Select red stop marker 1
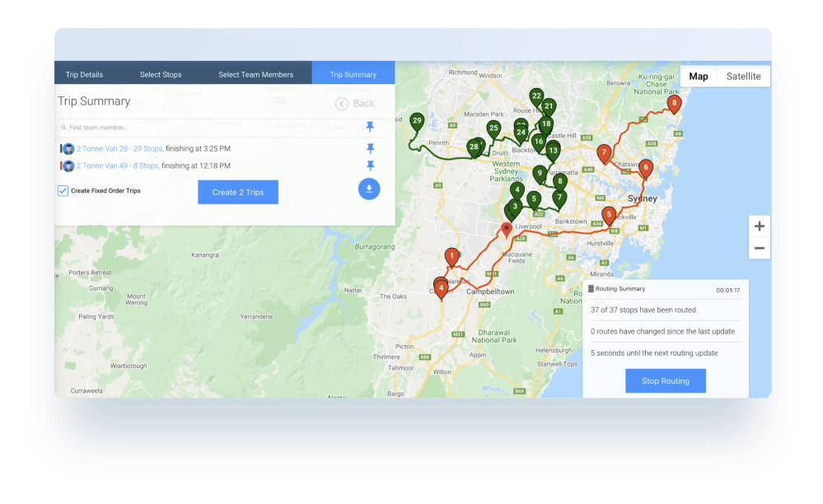 click(451, 257)
